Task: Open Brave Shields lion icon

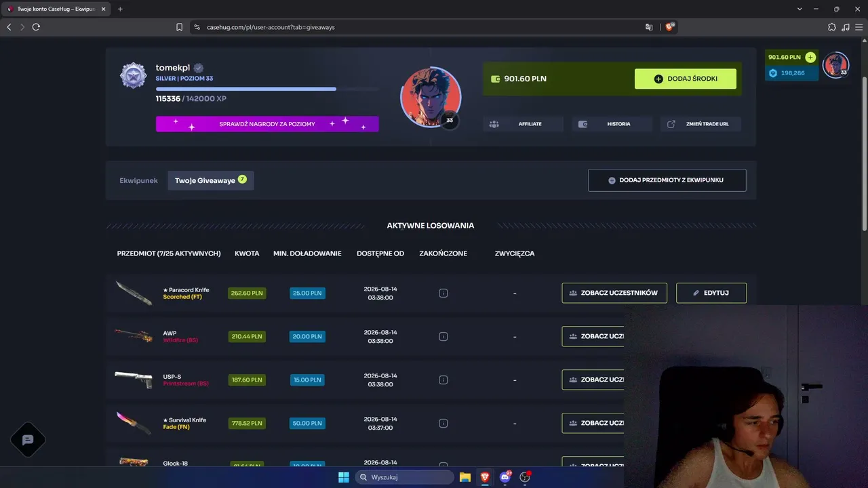Action: tap(670, 27)
